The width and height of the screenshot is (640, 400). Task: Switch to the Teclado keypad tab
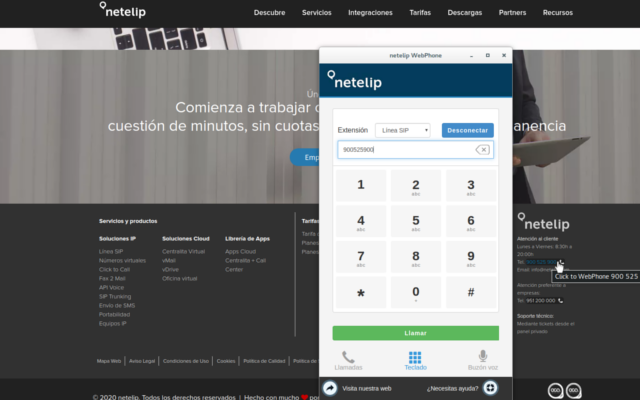[416, 361]
